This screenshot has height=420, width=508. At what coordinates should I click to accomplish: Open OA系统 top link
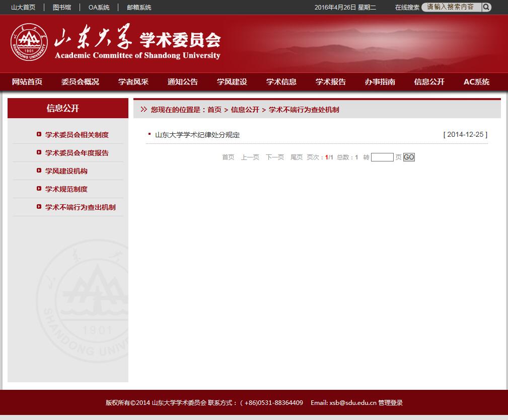point(99,7)
